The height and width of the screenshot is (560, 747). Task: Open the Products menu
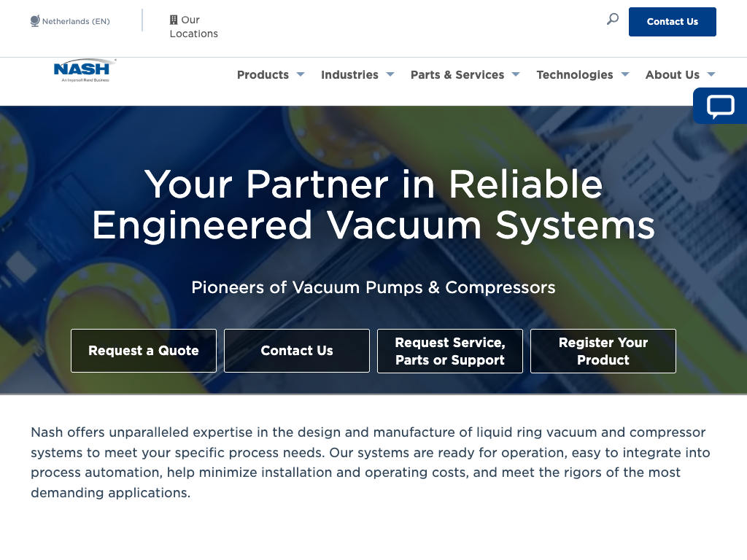pyautogui.click(x=263, y=74)
